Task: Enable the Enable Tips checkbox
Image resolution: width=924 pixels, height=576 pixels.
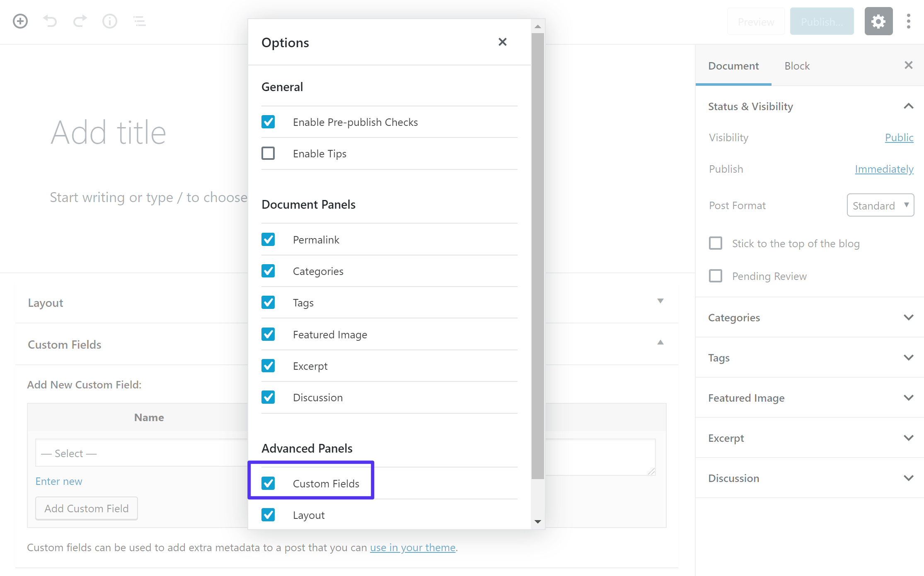Action: click(268, 153)
